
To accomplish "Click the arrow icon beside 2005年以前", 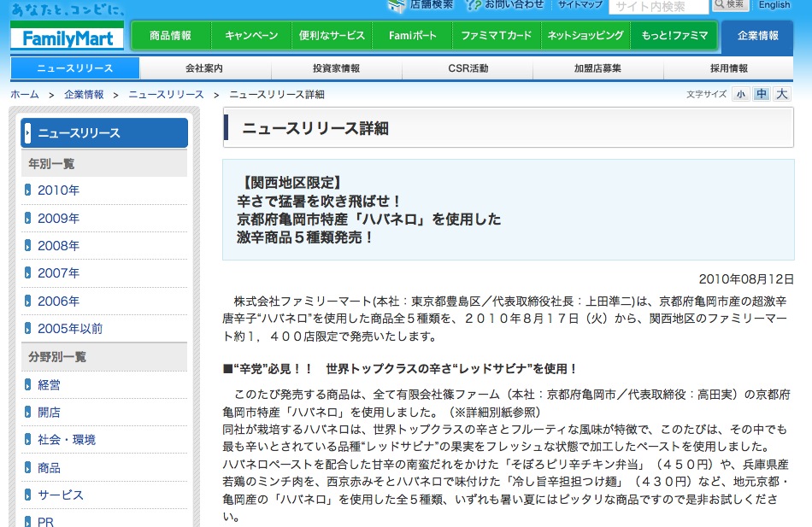I will (x=28, y=329).
